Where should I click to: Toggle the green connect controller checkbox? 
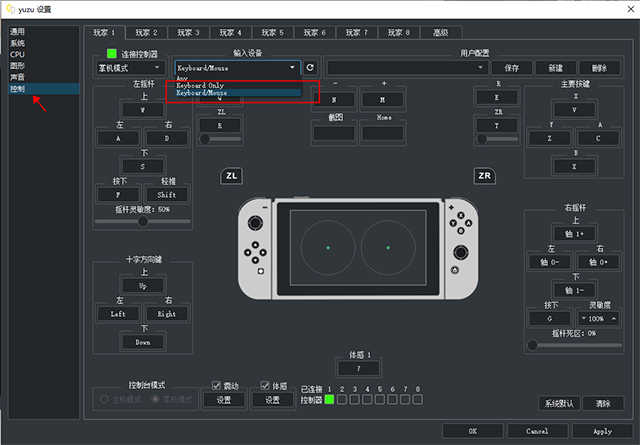(x=111, y=53)
